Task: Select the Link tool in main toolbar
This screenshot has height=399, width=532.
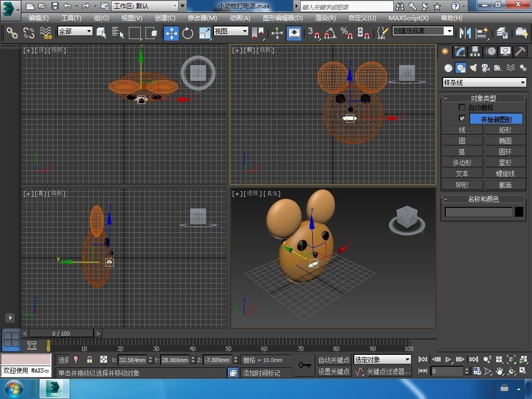Action: coord(12,33)
